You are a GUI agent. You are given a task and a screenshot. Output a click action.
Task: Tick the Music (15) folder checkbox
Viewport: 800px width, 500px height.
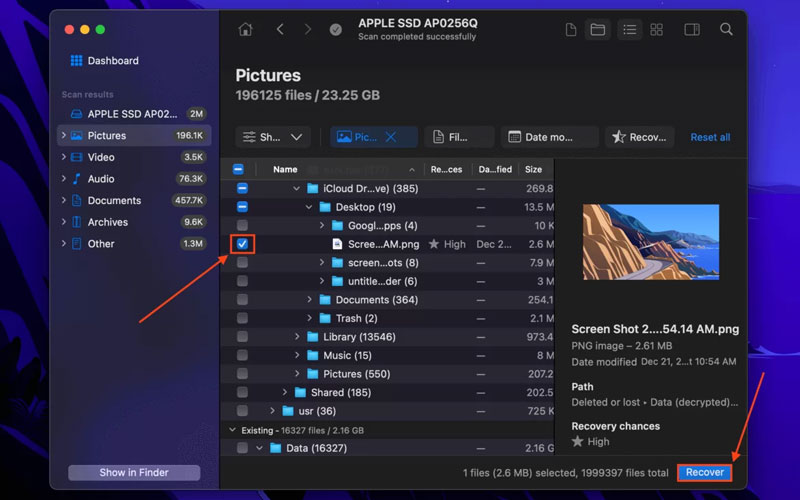pyautogui.click(x=242, y=355)
